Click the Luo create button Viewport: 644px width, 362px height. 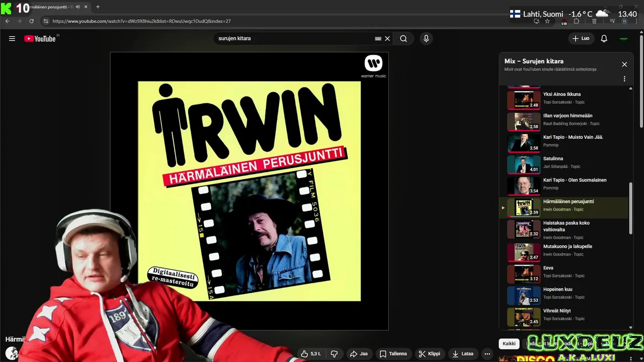(581, 39)
